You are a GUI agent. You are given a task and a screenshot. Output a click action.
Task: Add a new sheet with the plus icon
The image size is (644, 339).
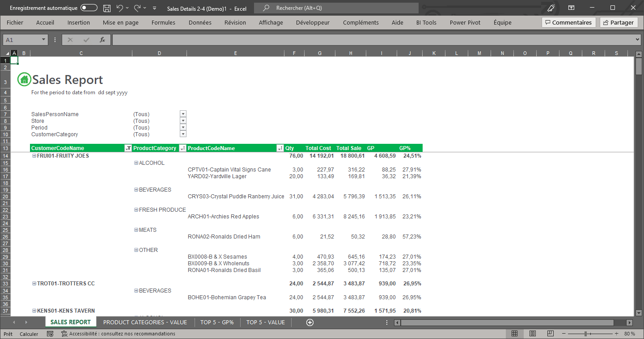point(310,322)
